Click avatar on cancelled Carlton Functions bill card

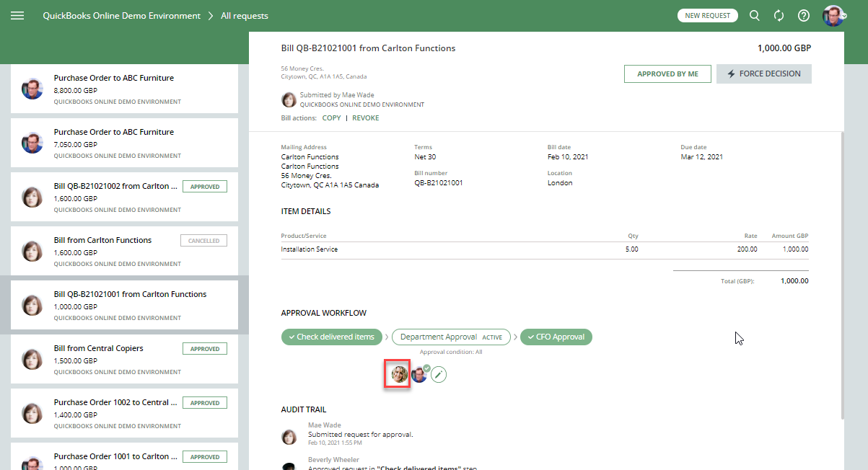(x=32, y=251)
